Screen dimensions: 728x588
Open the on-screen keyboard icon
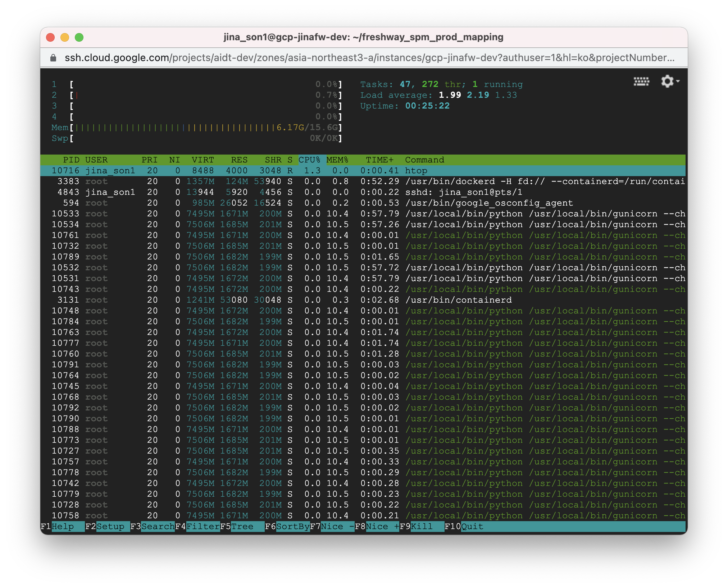click(x=641, y=82)
